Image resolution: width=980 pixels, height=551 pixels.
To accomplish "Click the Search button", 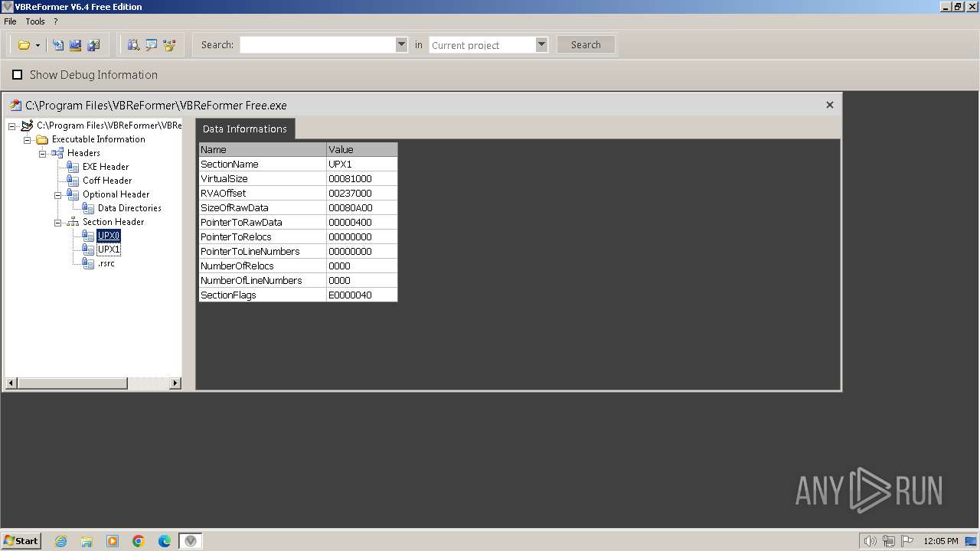I will 586,45.
